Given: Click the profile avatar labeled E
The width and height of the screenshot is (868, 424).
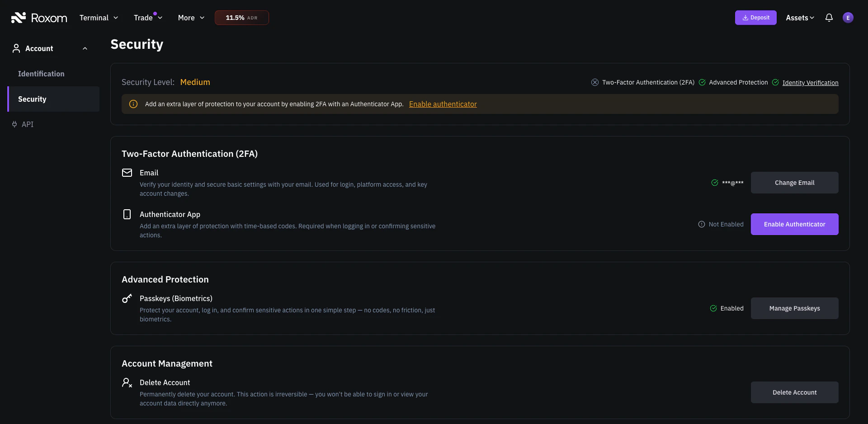Looking at the screenshot, I should [x=848, y=18].
